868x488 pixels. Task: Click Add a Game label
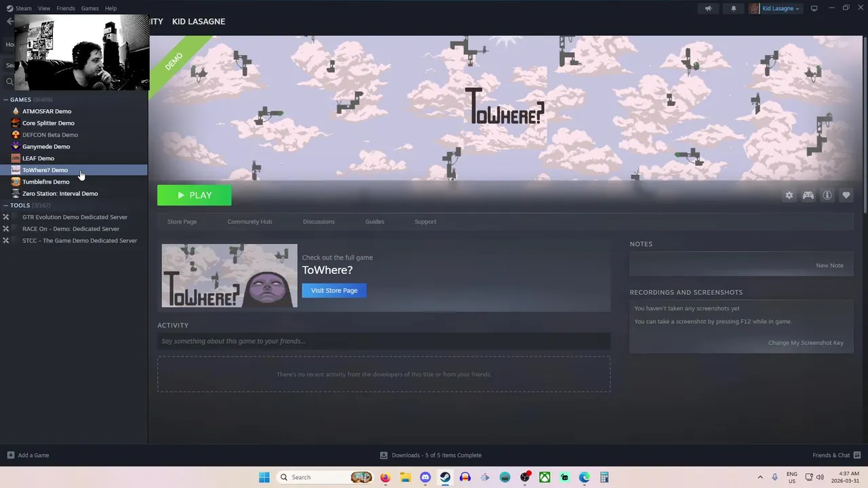[33, 455]
